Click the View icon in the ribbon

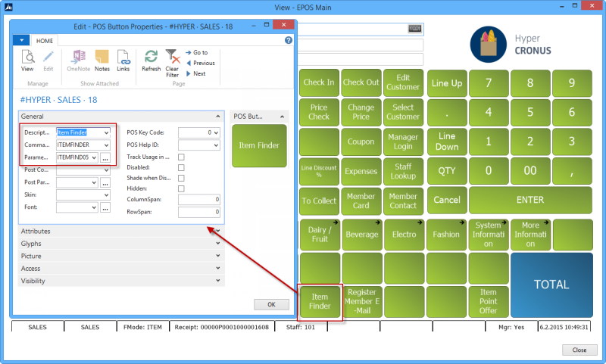click(27, 57)
